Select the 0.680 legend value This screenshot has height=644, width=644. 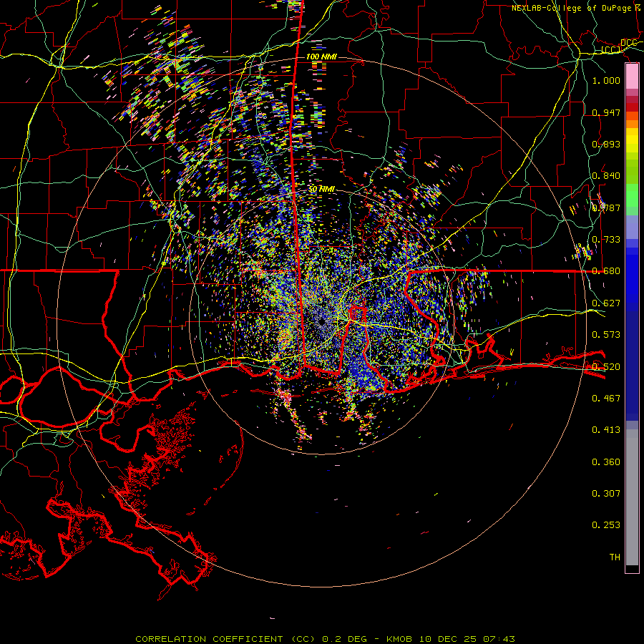coord(606,271)
